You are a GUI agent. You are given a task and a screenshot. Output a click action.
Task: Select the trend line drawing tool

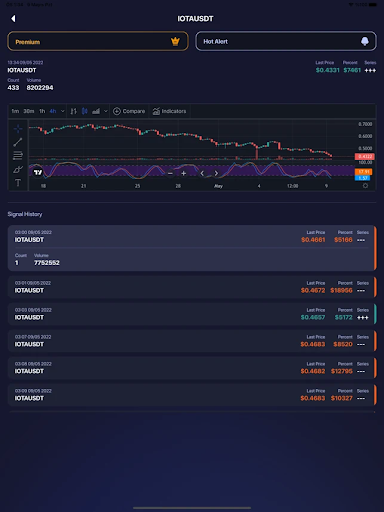click(x=18, y=142)
